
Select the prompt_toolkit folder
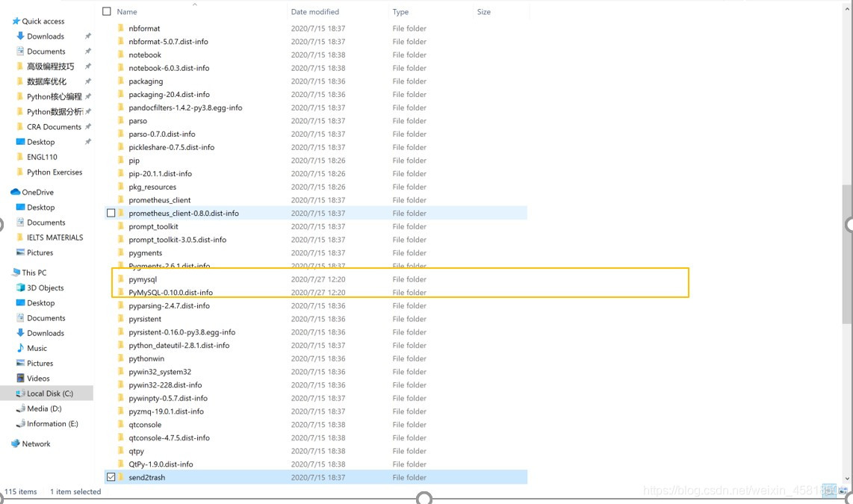[153, 226]
